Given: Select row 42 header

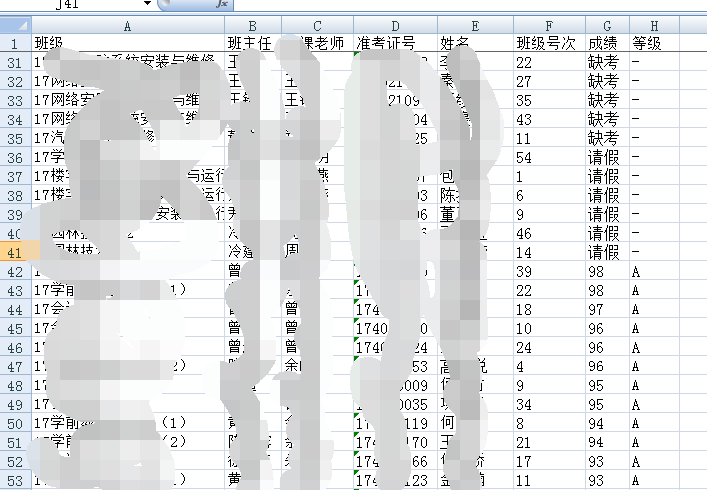Looking at the screenshot, I should (x=15, y=271).
